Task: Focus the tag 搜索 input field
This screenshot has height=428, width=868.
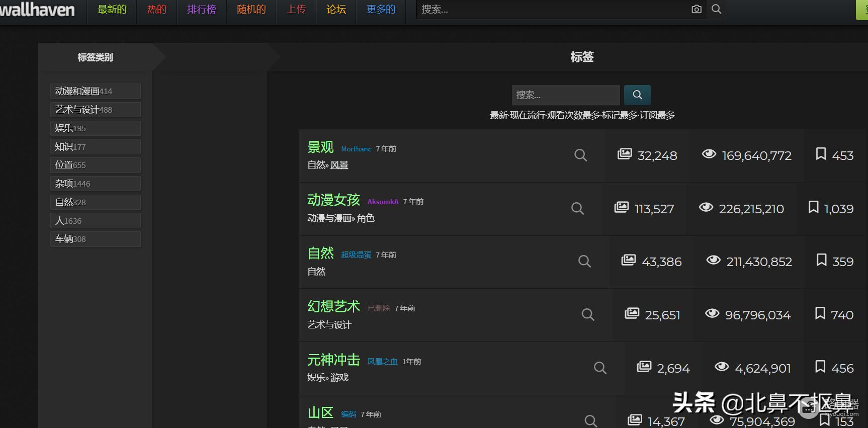Action: pyautogui.click(x=566, y=95)
